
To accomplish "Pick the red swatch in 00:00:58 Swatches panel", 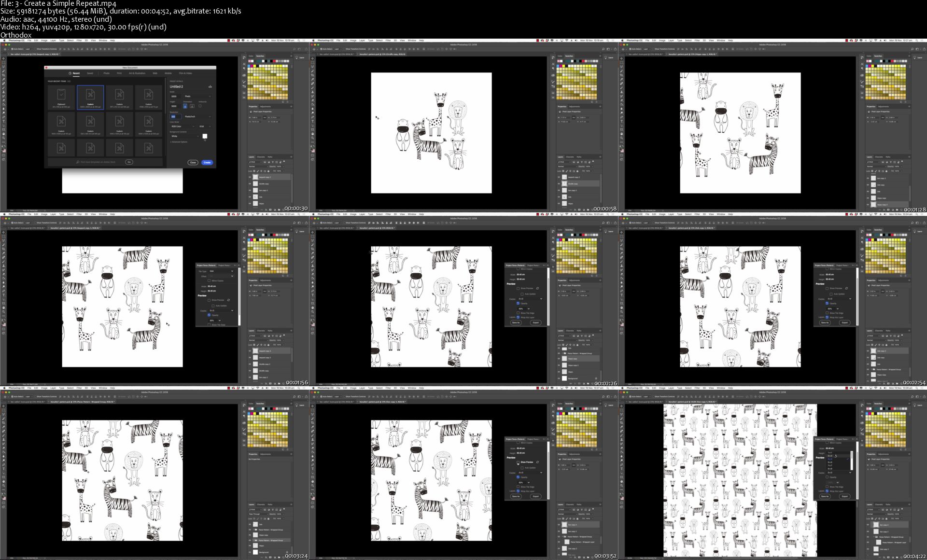I will [583, 61].
